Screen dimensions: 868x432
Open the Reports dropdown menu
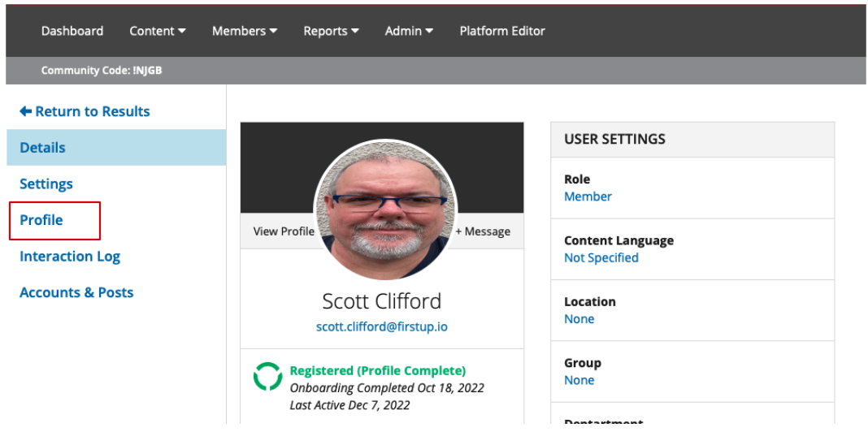331,31
